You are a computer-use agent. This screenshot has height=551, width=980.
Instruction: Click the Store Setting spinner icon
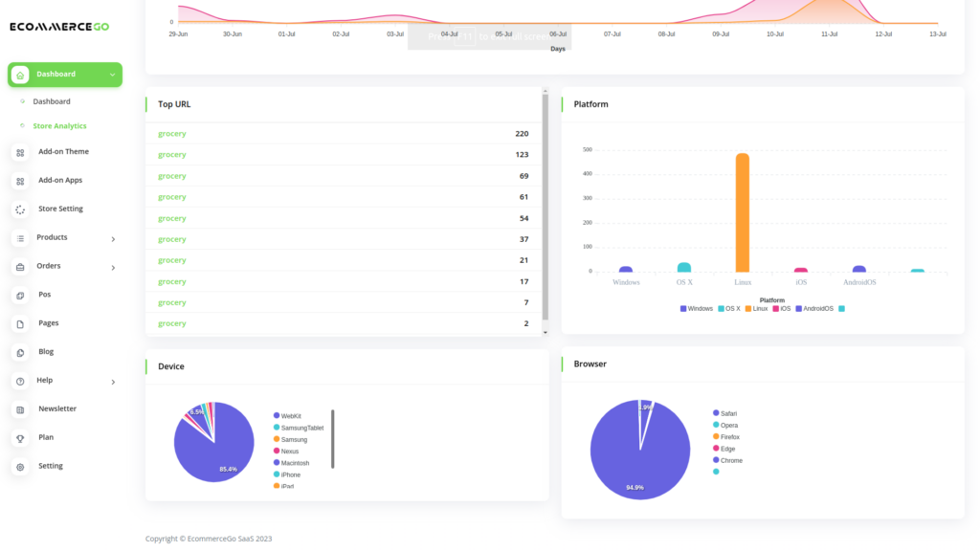tap(21, 209)
